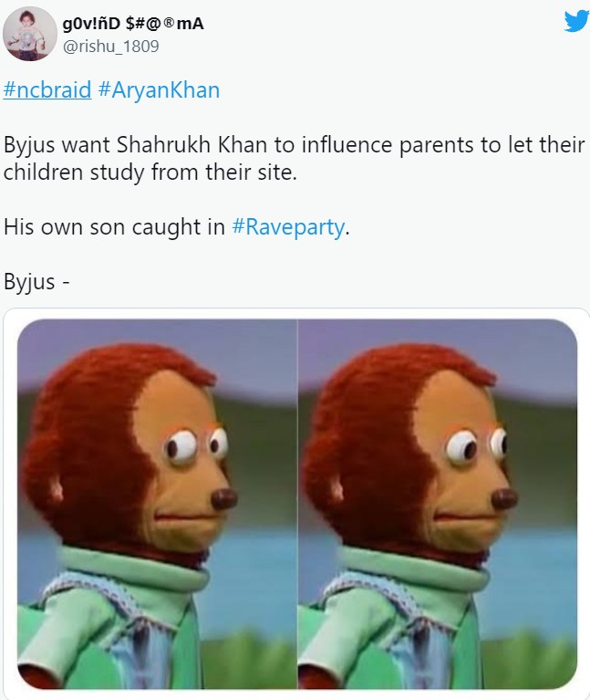Open the left monkey puppet image

tap(157, 504)
